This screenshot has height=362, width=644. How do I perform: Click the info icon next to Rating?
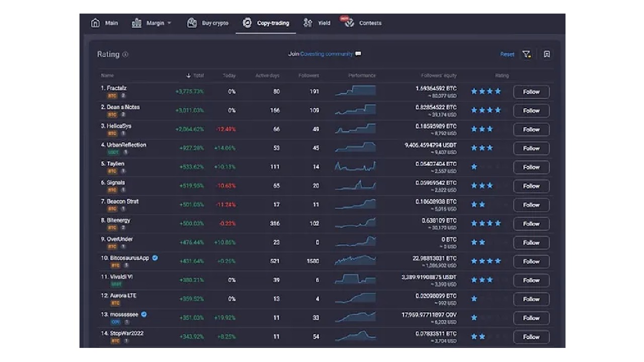coord(125,54)
